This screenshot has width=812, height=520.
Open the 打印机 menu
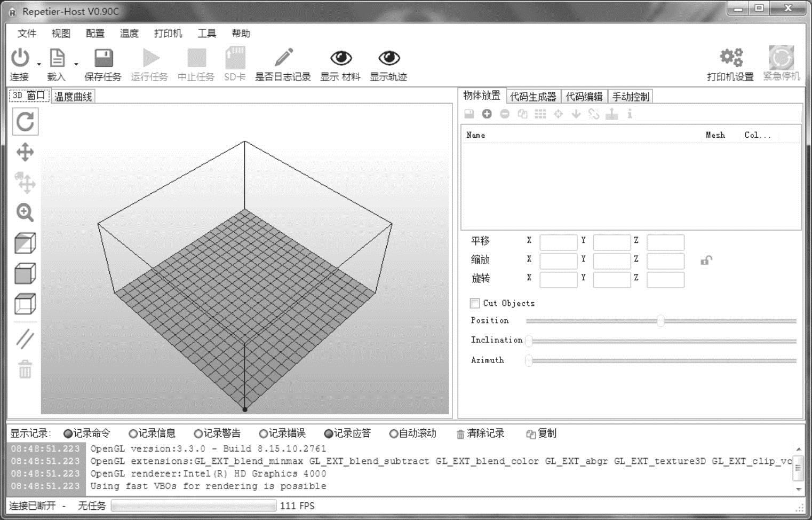[x=168, y=33]
